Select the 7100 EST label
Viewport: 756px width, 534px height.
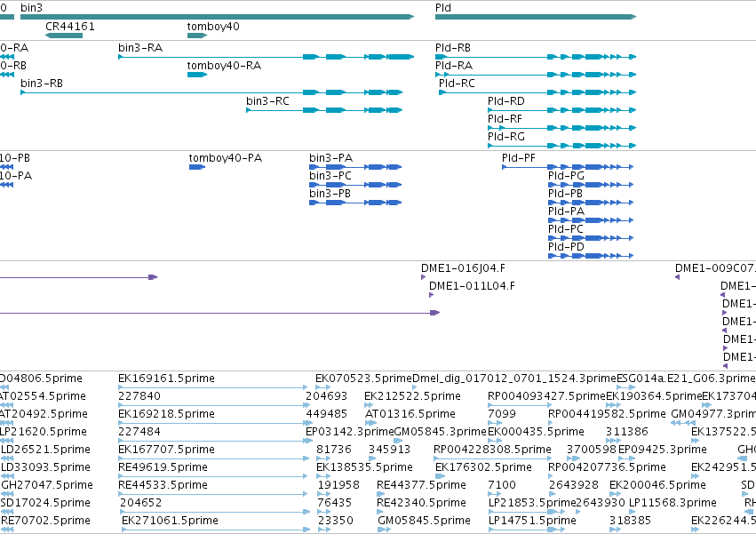pyautogui.click(x=502, y=486)
